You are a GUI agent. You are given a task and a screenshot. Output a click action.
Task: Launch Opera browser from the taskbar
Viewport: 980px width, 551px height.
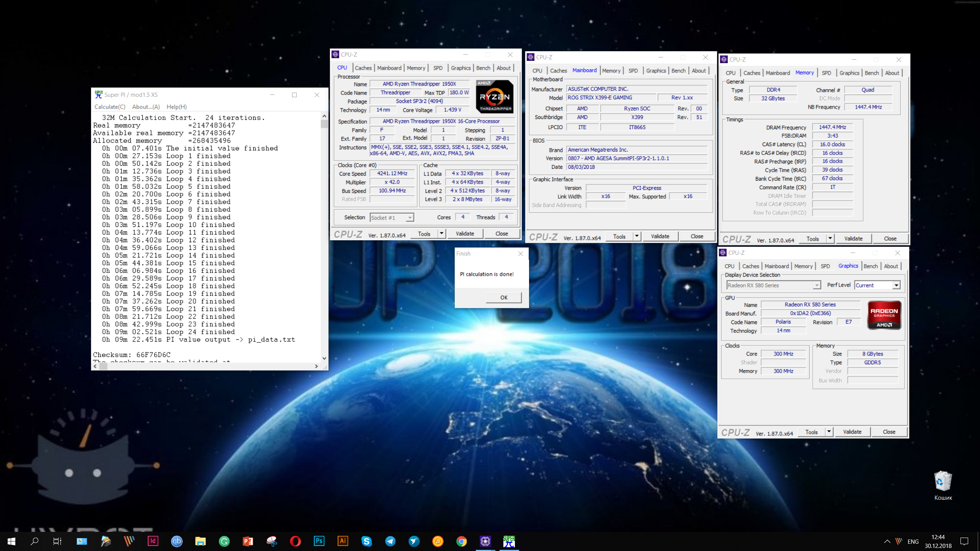coord(295,541)
